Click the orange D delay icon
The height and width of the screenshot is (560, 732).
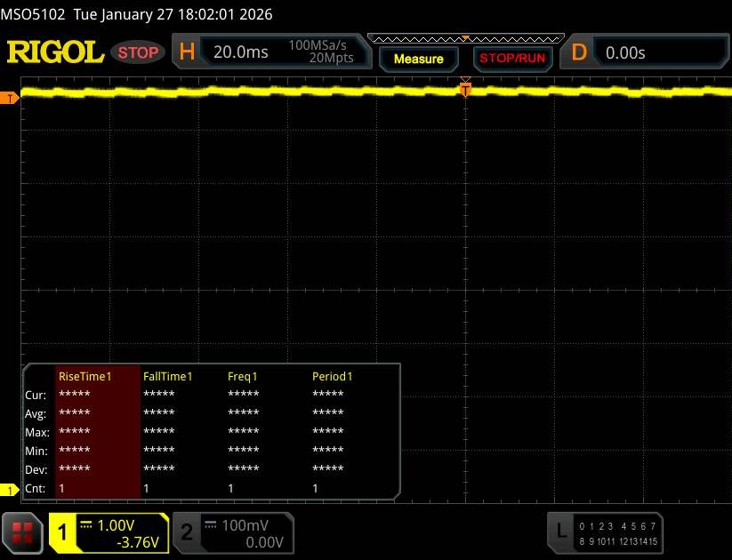tap(579, 52)
